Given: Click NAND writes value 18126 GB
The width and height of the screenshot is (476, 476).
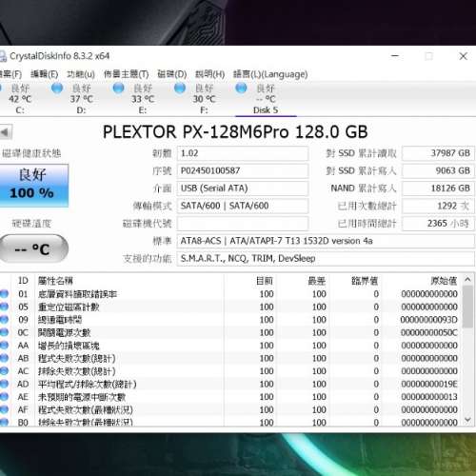Looking at the screenshot, I should tap(438, 188).
